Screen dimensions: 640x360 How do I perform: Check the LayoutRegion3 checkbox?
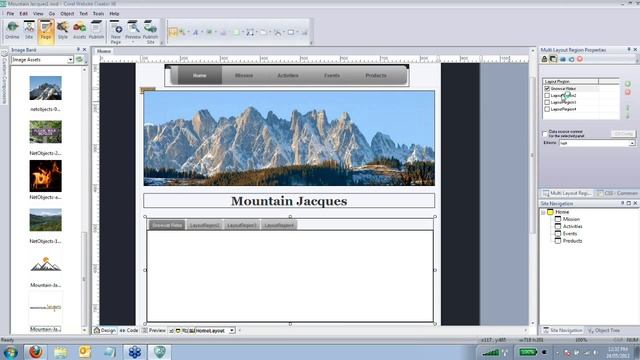[547, 102]
